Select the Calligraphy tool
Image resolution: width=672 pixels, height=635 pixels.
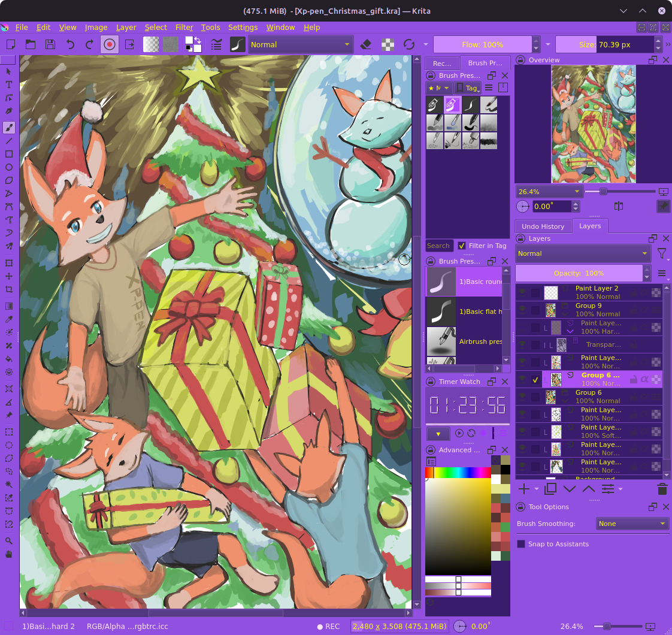tap(8, 111)
